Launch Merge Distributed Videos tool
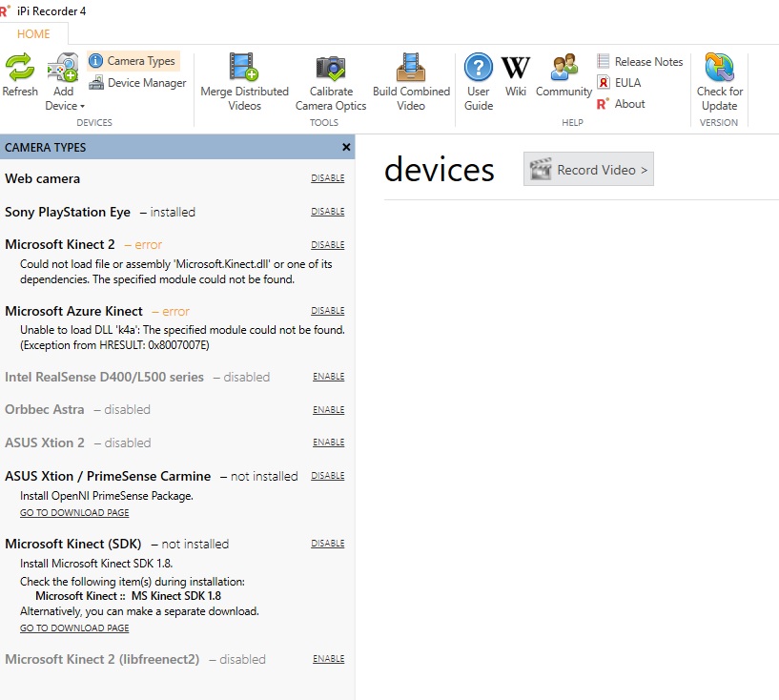 [244, 82]
